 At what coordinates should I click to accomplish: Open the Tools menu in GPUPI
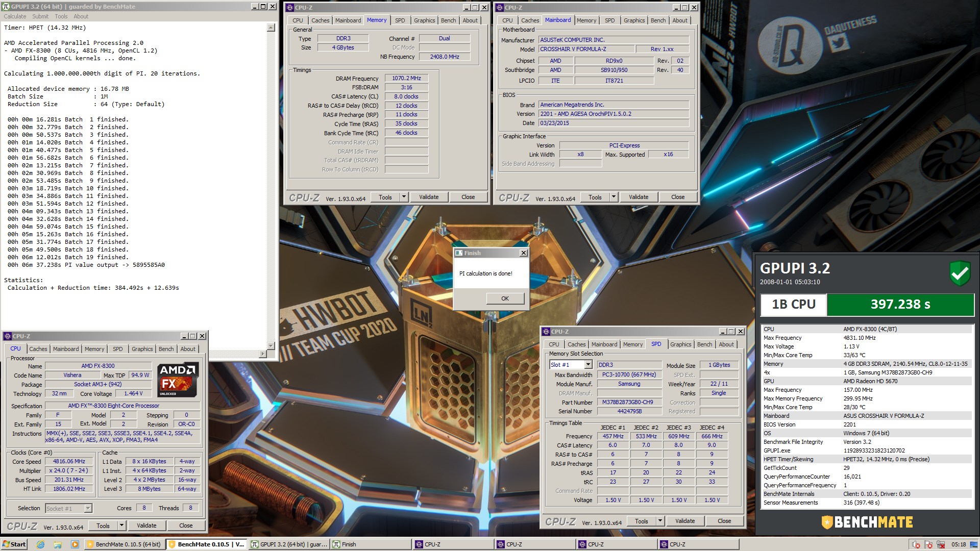(61, 16)
